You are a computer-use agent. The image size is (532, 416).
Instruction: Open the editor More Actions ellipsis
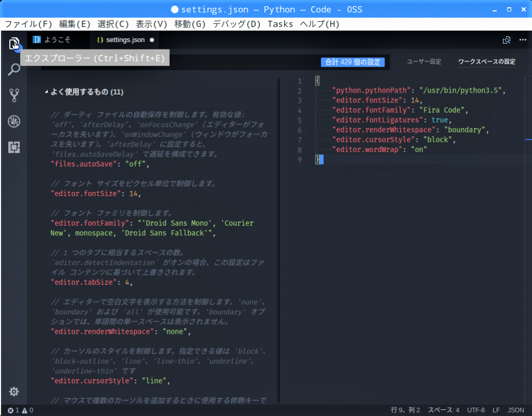(523, 40)
